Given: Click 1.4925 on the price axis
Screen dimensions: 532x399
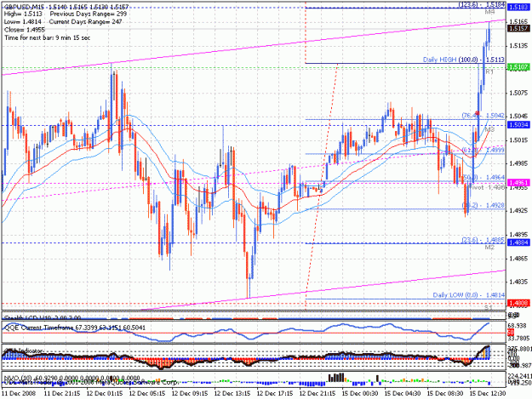Looking at the screenshot, I should [518, 210].
